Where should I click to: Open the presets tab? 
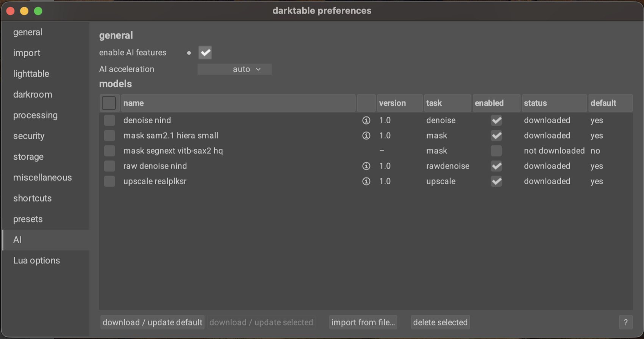pos(45,219)
